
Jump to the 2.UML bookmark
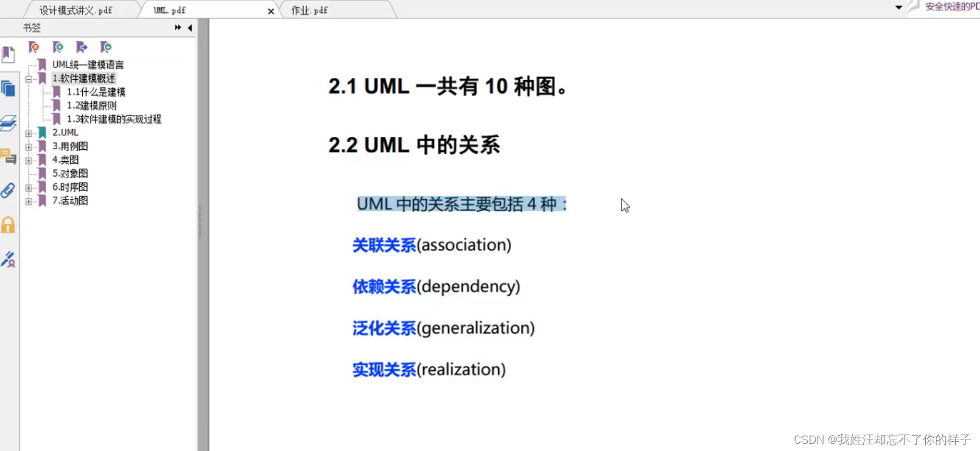pos(65,132)
